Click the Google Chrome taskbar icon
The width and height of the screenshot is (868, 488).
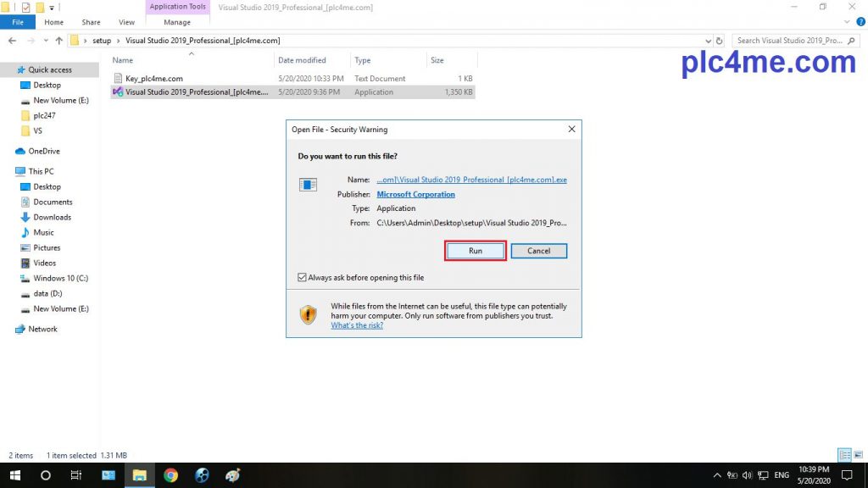tap(170, 475)
